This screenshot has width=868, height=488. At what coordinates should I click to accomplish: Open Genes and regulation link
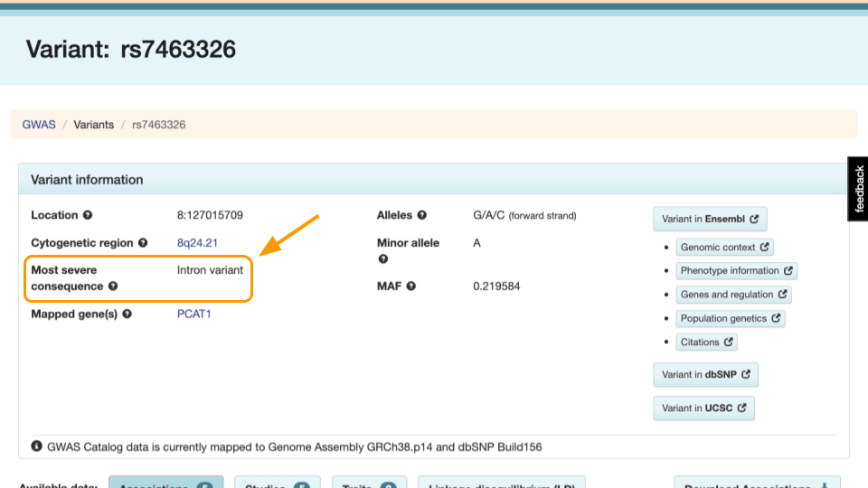[733, 295]
